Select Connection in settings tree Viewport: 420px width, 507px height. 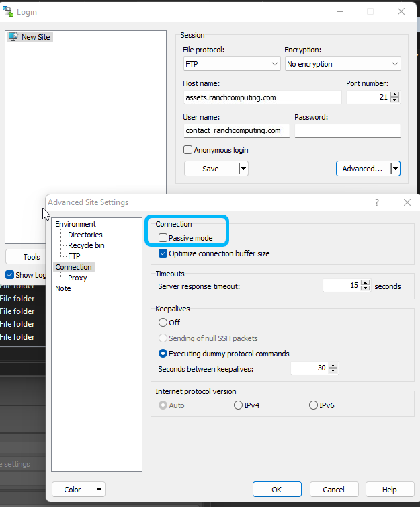(x=74, y=267)
